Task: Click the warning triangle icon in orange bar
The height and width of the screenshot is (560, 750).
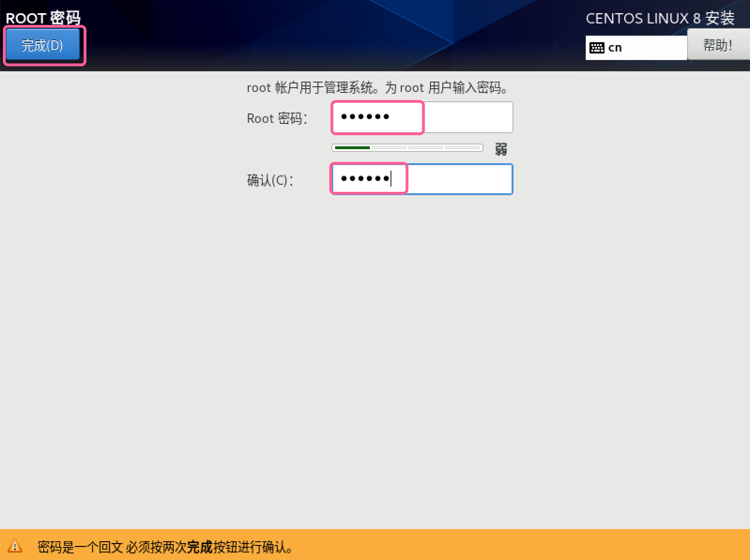Action: pyautogui.click(x=15, y=546)
